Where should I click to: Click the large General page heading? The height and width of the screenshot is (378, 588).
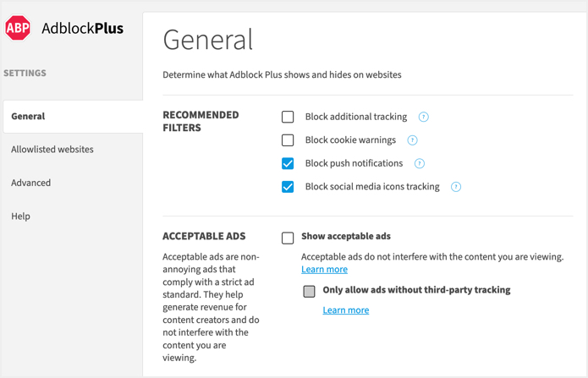pos(208,40)
